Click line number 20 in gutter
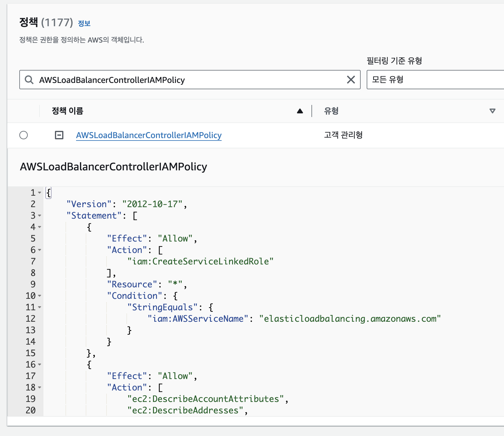504x436 pixels. 30,410
